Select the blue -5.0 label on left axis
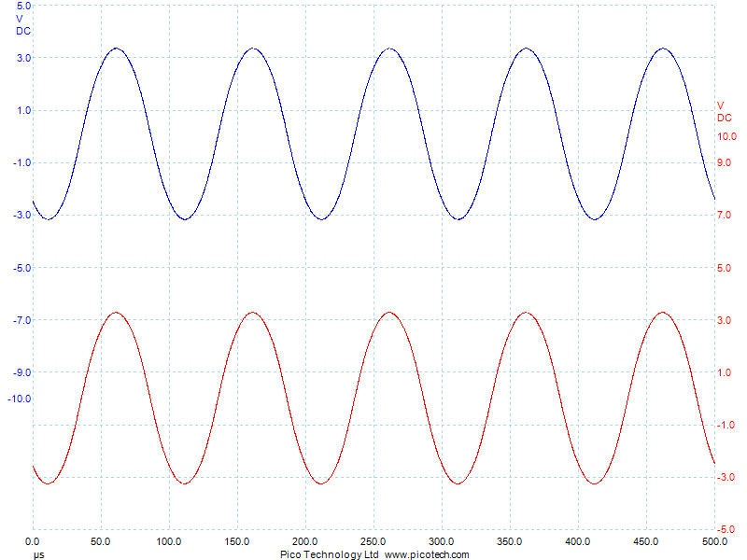 tap(21, 268)
